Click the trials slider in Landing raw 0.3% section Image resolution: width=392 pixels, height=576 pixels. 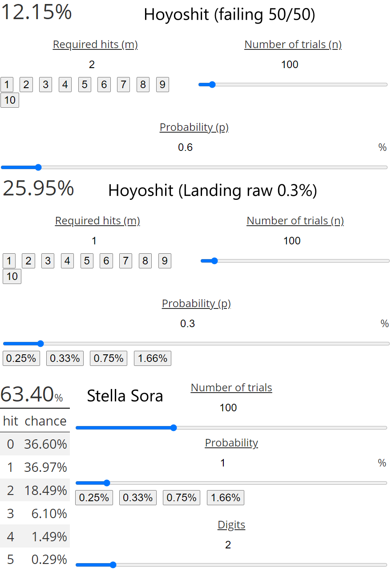[x=295, y=261]
